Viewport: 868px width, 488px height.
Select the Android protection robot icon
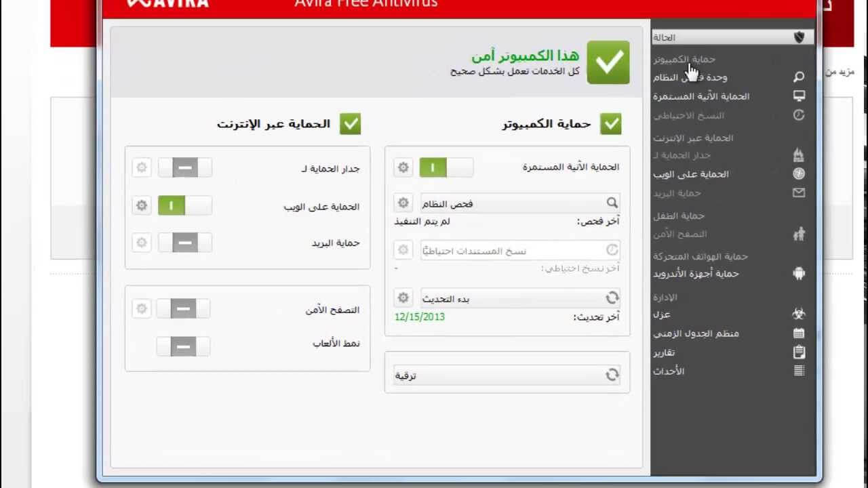tap(799, 274)
